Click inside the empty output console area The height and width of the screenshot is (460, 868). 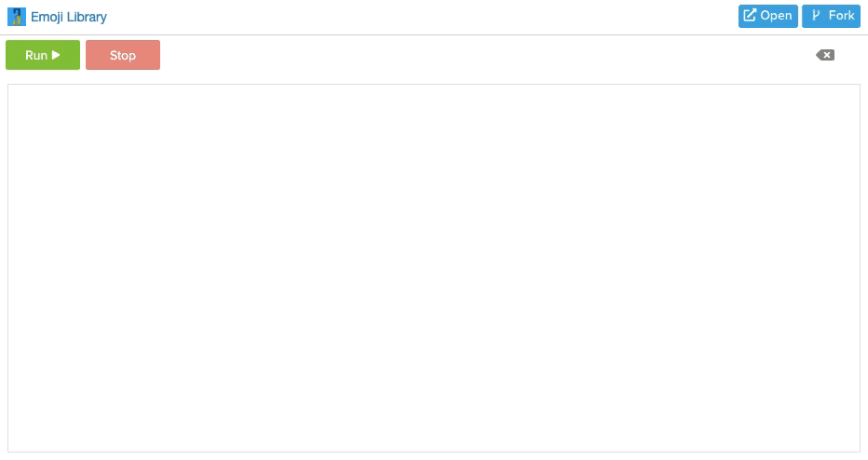coord(434,268)
